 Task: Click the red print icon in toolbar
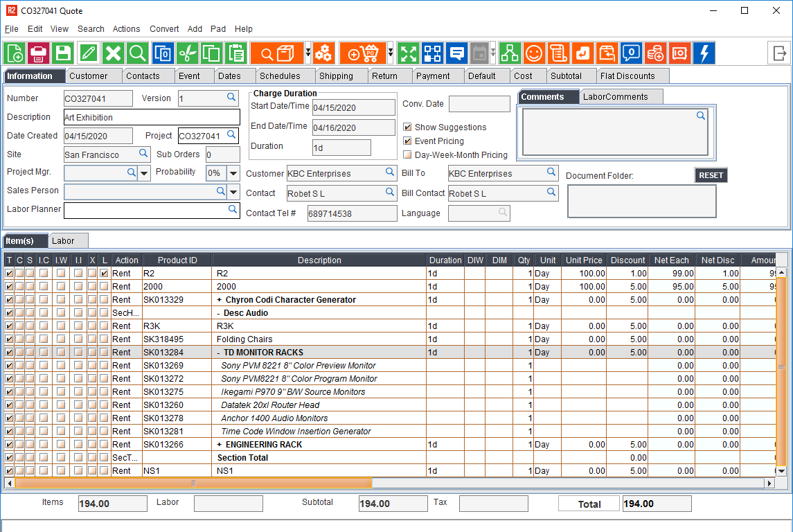pyautogui.click(x=39, y=53)
